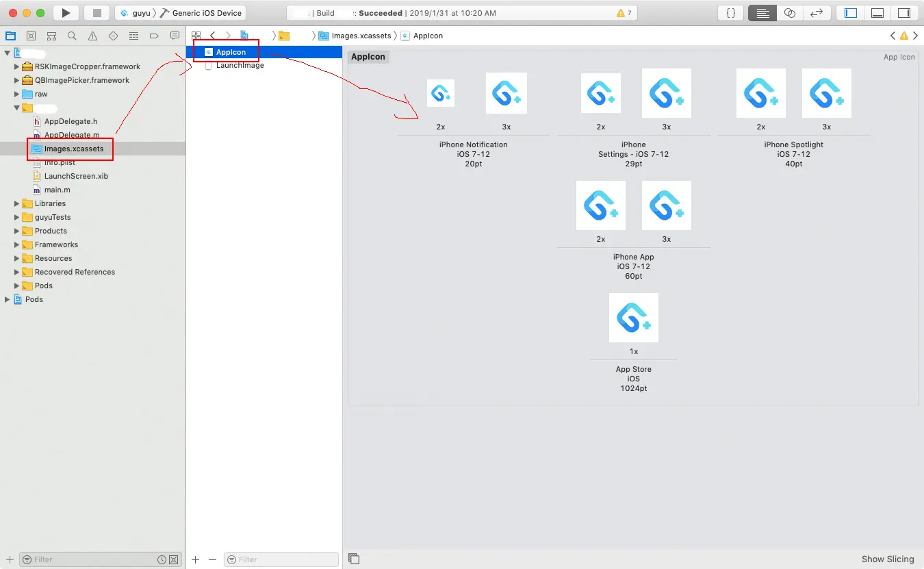Click Images.xcassets in the jump bar

point(355,36)
